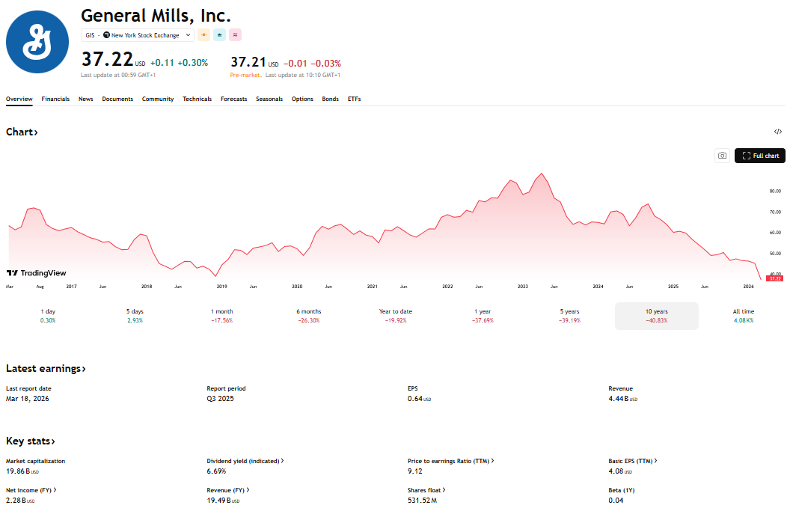This screenshot has width=793, height=532.
Task: Switch to the Overview tab
Action: (19, 99)
